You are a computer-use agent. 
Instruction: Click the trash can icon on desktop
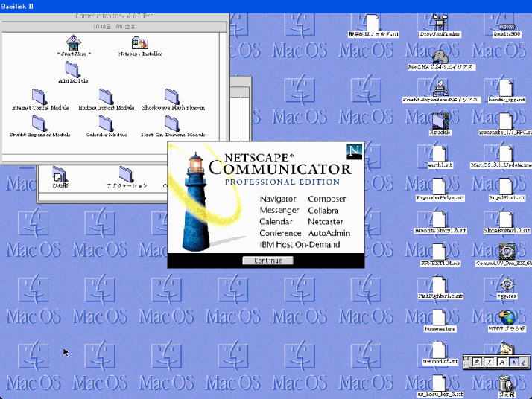coord(507,382)
